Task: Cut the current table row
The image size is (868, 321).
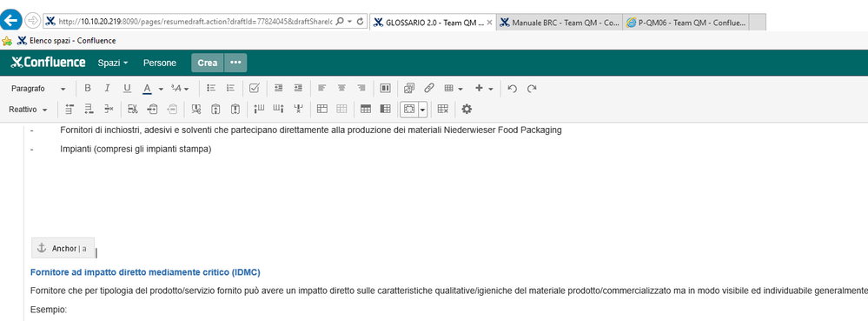Action: tap(132, 110)
